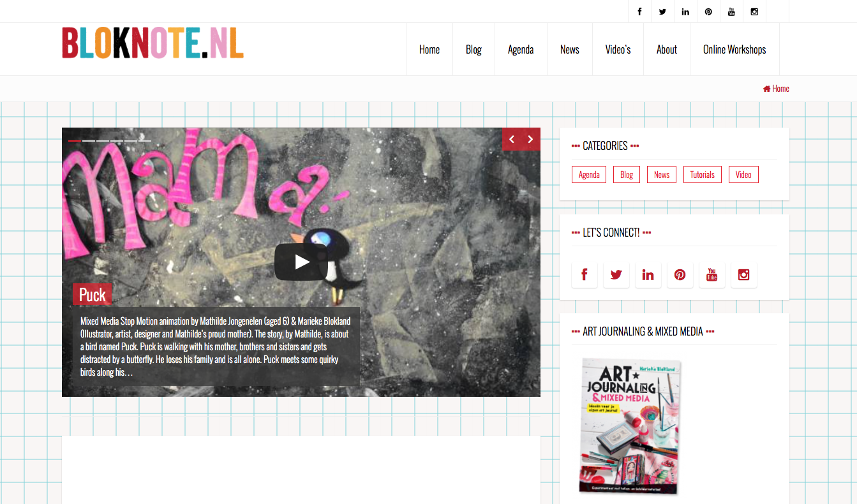The width and height of the screenshot is (857, 504).
Task: Click the Home breadcrumb link
Action: tap(776, 89)
